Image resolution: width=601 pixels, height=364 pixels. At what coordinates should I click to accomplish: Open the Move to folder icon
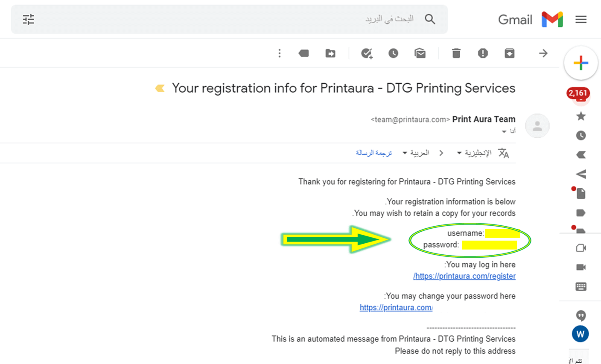point(330,53)
